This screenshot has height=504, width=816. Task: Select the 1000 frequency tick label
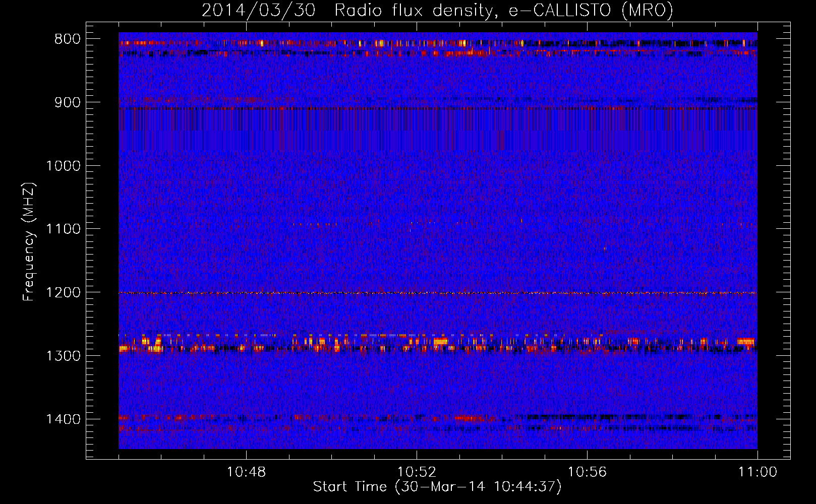click(63, 166)
